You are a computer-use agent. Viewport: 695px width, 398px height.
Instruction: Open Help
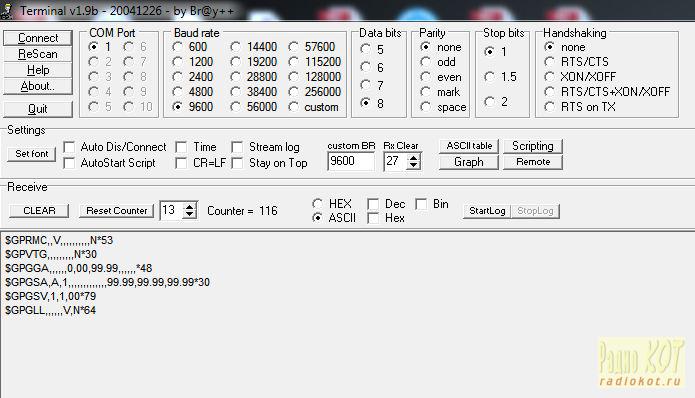pyautogui.click(x=38, y=70)
